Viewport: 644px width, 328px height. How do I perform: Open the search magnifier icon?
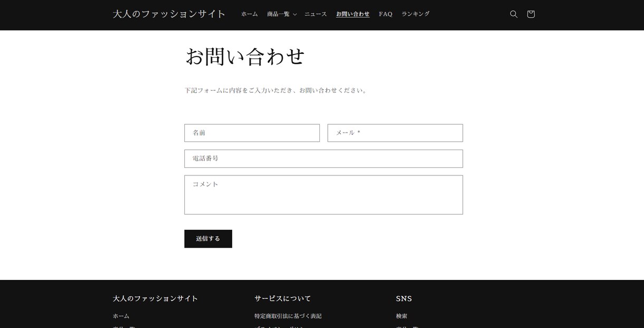(514, 14)
